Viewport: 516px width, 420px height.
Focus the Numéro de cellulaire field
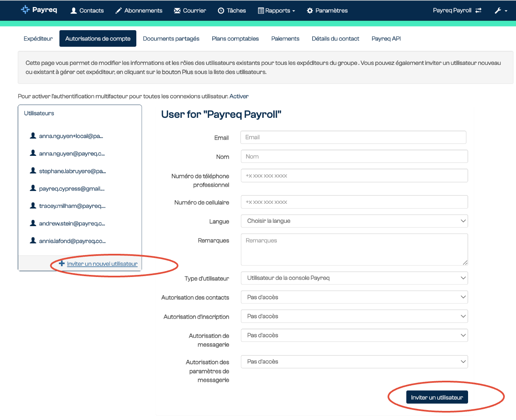click(x=354, y=202)
